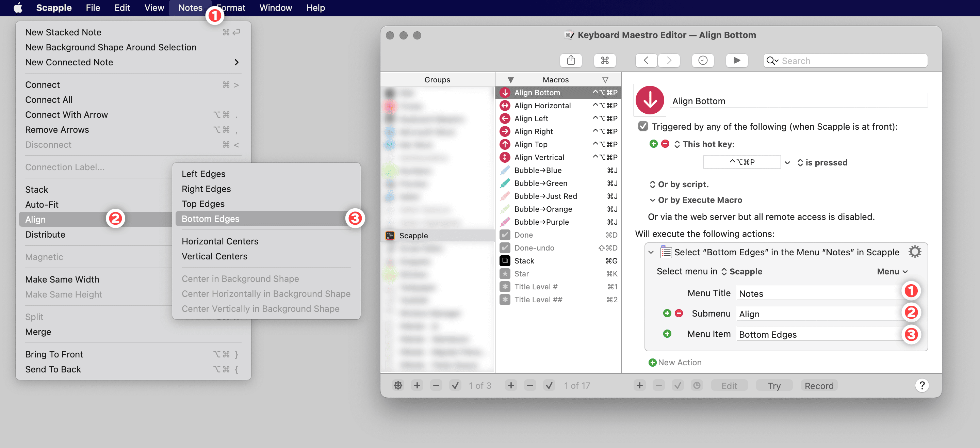Click the command-key toolbar button
Image resolution: width=980 pixels, height=448 pixels.
(x=605, y=61)
